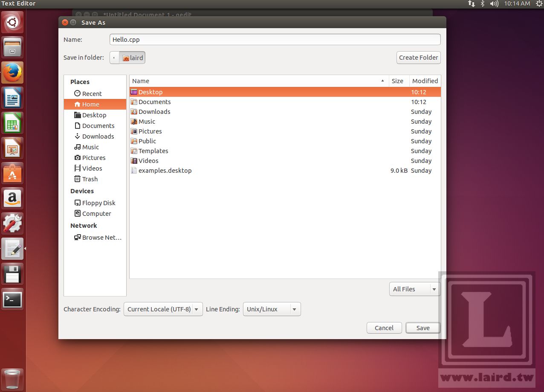The width and height of the screenshot is (544, 392).
Task: Open the Line Ending dropdown
Action: 272,309
